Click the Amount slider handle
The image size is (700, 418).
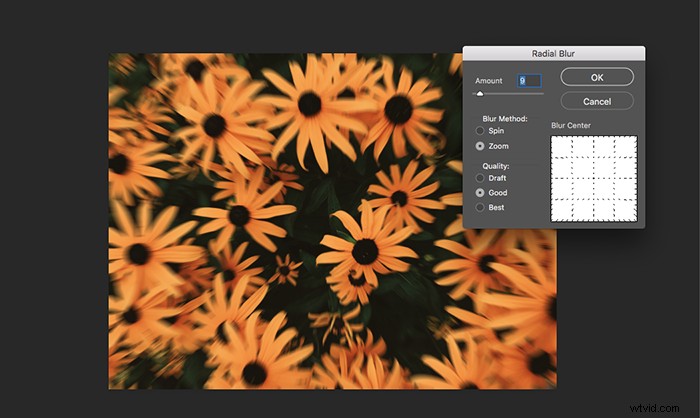pyautogui.click(x=480, y=94)
